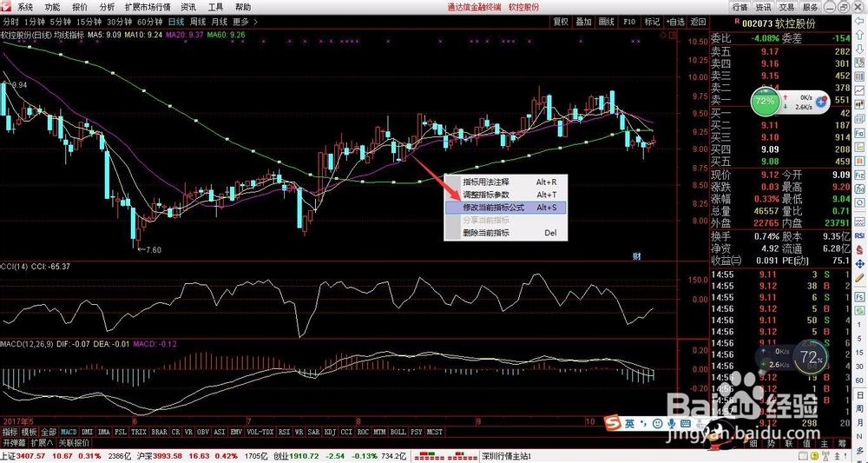Screen dimensions: 868x463
Task: Open the 行情 tab at top right
Action: [740, 7]
